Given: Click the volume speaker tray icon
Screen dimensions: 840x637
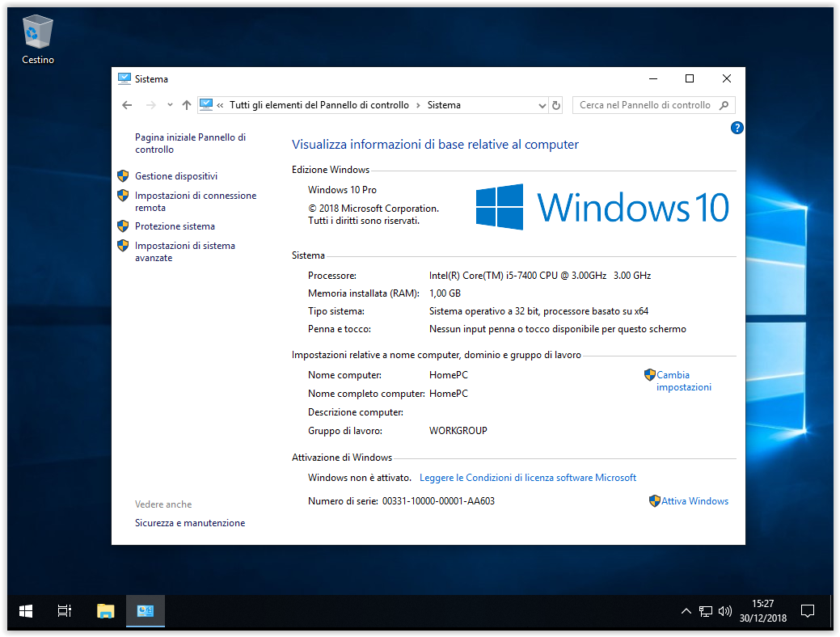Looking at the screenshot, I should coord(725,611).
